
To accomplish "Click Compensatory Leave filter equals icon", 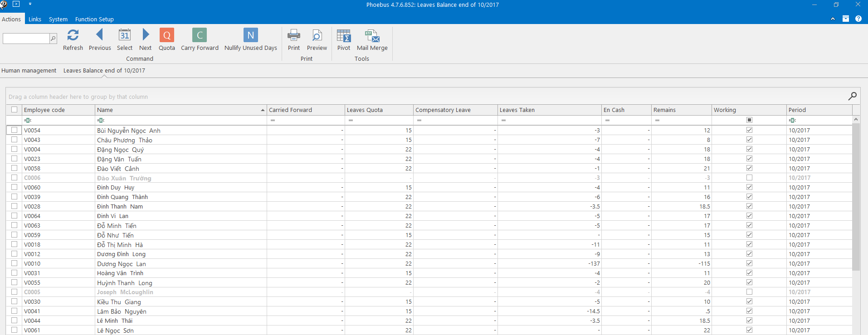I will (x=419, y=120).
